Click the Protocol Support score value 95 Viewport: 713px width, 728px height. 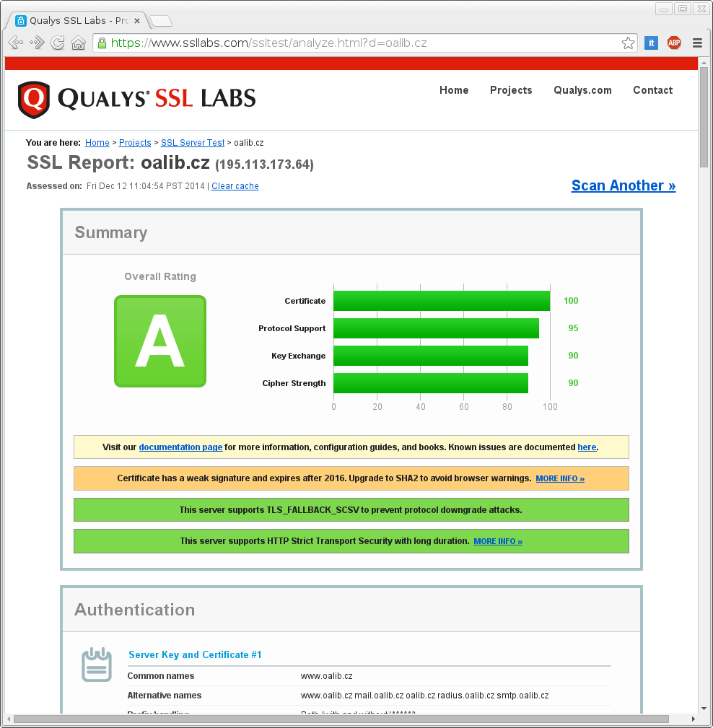pos(573,328)
